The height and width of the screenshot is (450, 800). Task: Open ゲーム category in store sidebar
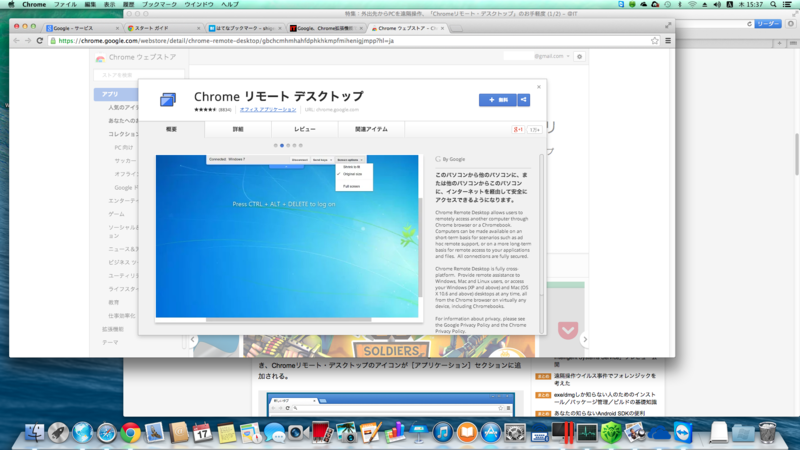(116, 214)
